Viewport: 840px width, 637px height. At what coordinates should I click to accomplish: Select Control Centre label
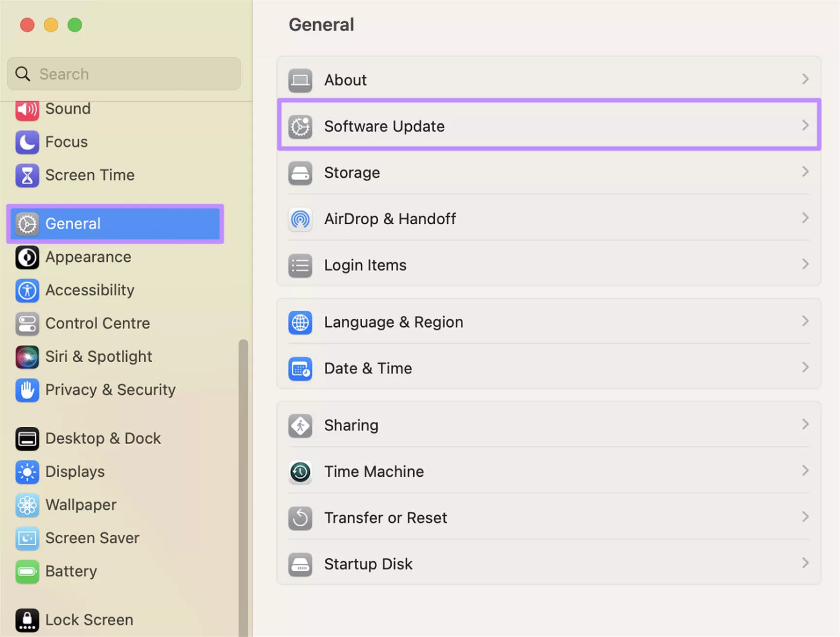[x=98, y=323]
